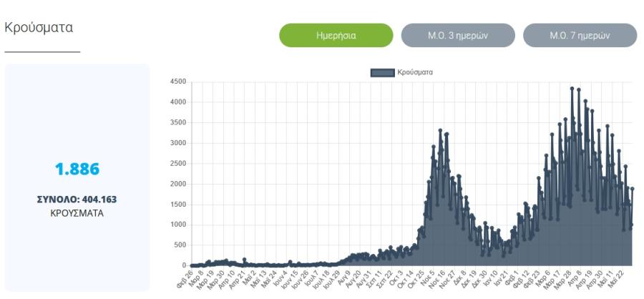Click the highest peak data point above 4000
The width and height of the screenshot is (644, 299).
click(572, 88)
